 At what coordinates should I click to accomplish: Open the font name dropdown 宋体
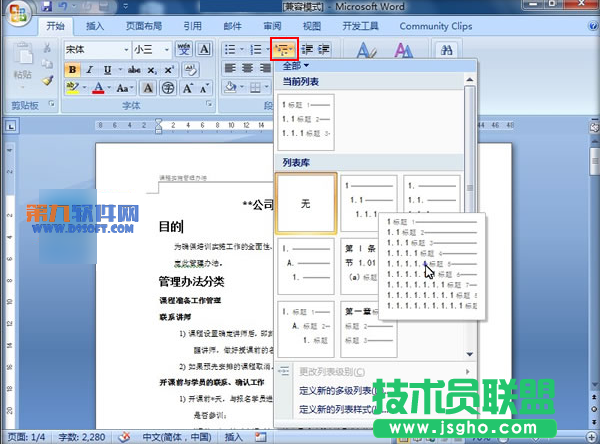[126, 50]
